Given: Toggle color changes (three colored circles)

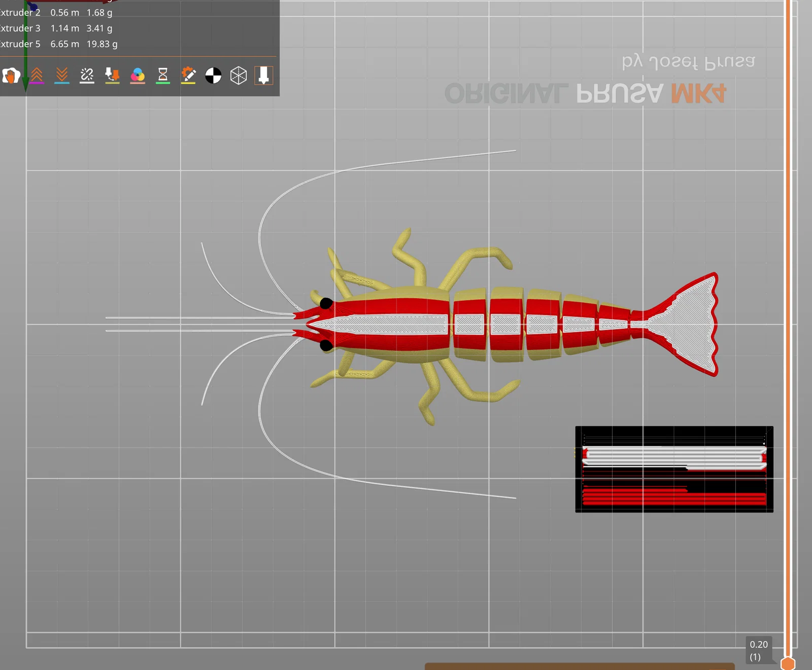Looking at the screenshot, I should (138, 76).
